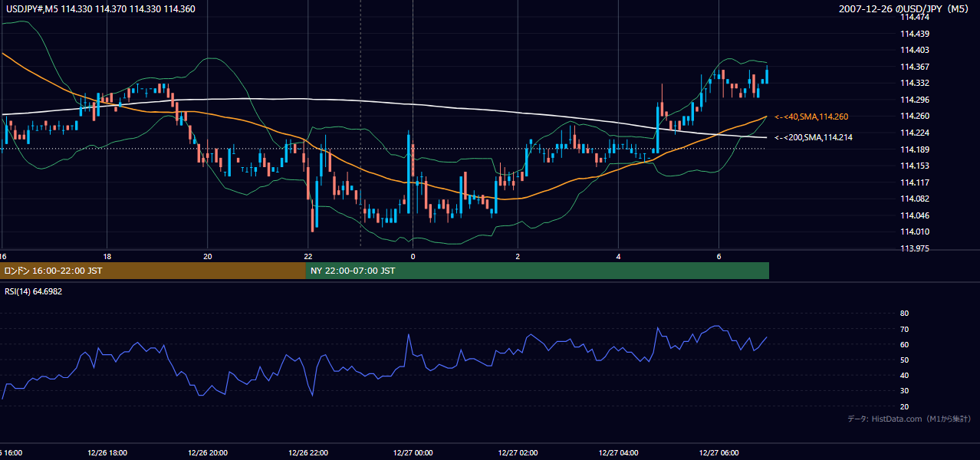Click the 40 SMA label reading 114.260
This screenshot has height=460, width=980.
pos(811,117)
